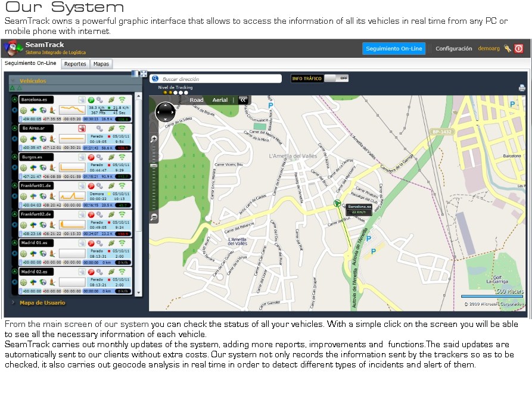This screenshot has height=396, width=532.
Task: Click the zoom-out magnifier on the map
Action: [x=154, y=218]
